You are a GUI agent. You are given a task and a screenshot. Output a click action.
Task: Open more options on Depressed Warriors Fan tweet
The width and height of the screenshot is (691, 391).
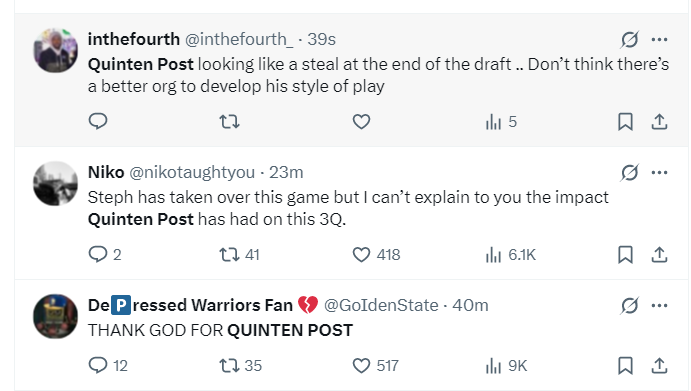(x=659, y=305)
